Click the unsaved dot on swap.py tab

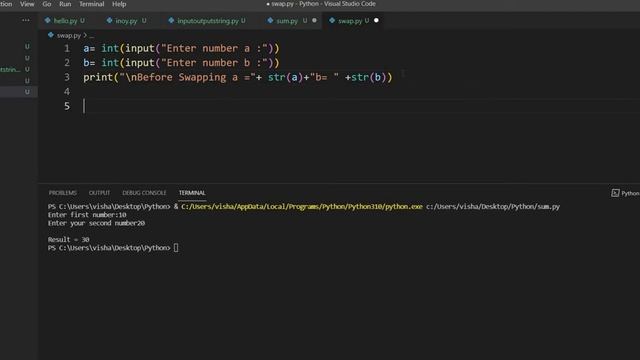(x=376, y=20)
